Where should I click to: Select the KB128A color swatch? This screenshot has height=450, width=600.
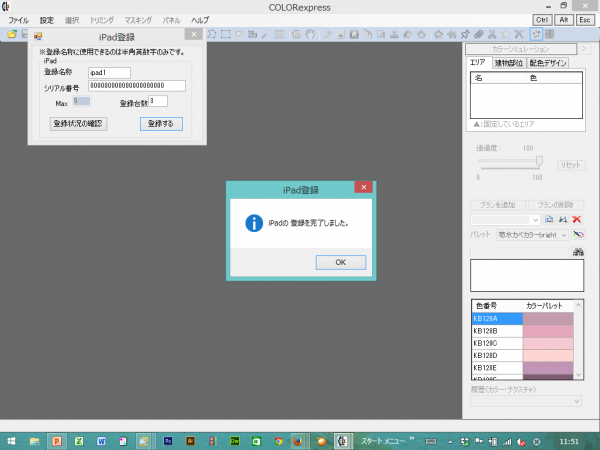click(548, 318)
